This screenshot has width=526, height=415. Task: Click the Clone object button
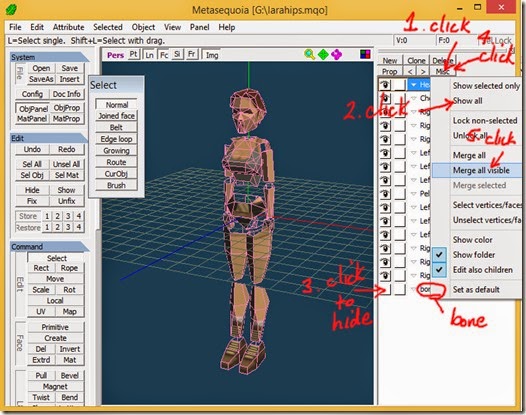pos(416,61)
